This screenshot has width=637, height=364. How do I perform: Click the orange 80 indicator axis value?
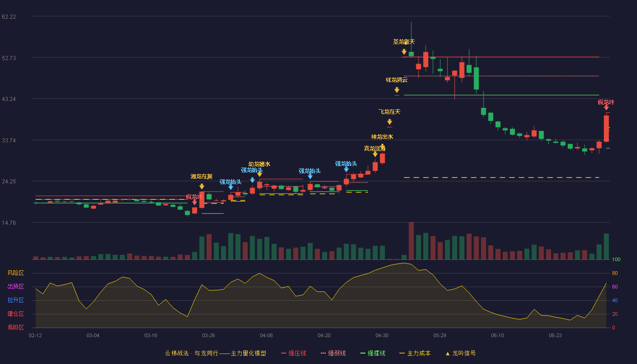615,273
